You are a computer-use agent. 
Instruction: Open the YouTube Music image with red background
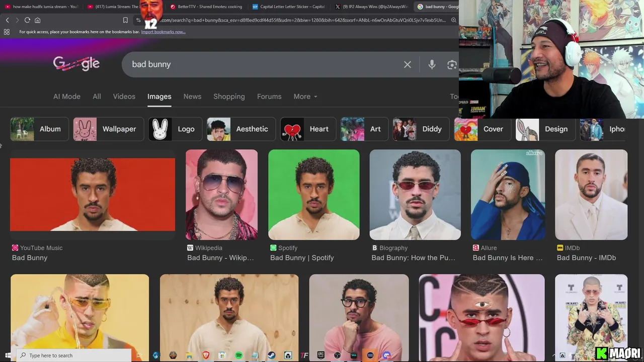[x=93, y=195]
